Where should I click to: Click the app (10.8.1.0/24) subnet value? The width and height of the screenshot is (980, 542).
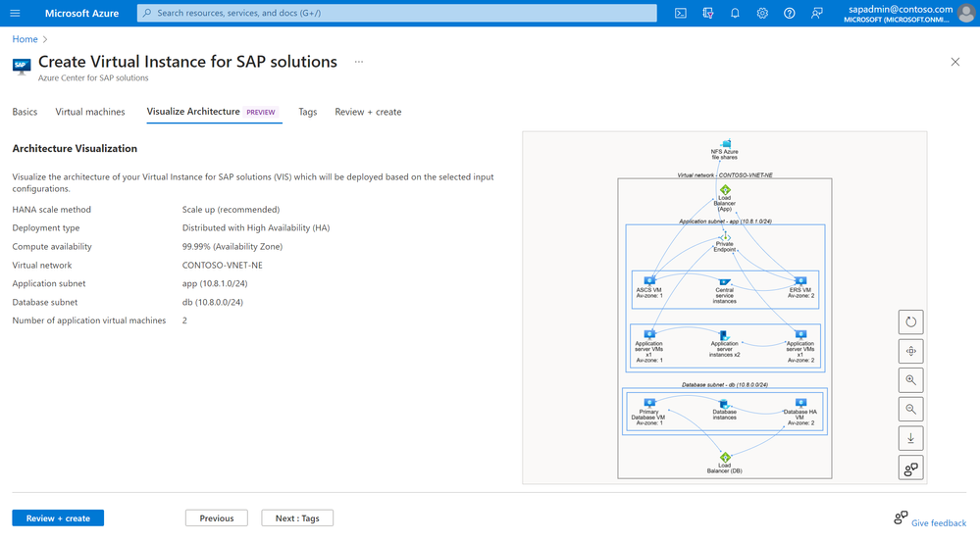point(215,283)
